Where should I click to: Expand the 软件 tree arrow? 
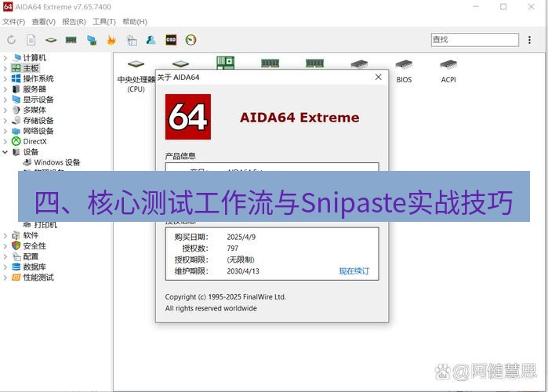tap(5, 236)
